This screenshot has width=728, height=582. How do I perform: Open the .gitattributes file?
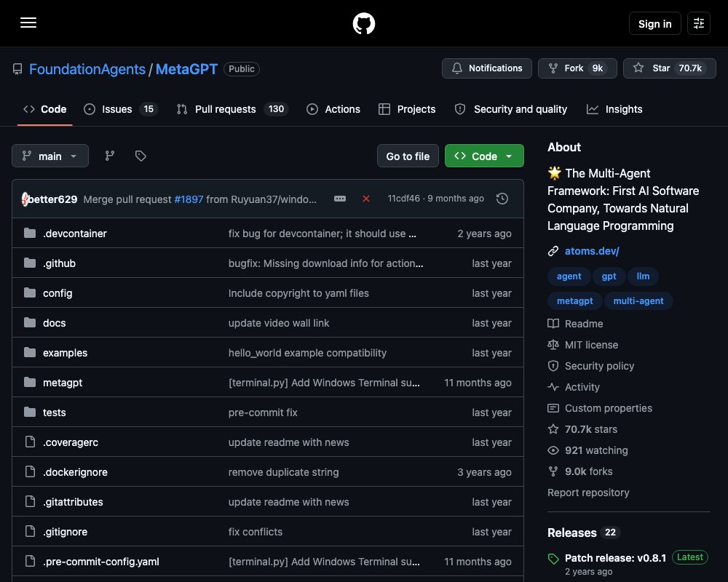coord(73,502)
